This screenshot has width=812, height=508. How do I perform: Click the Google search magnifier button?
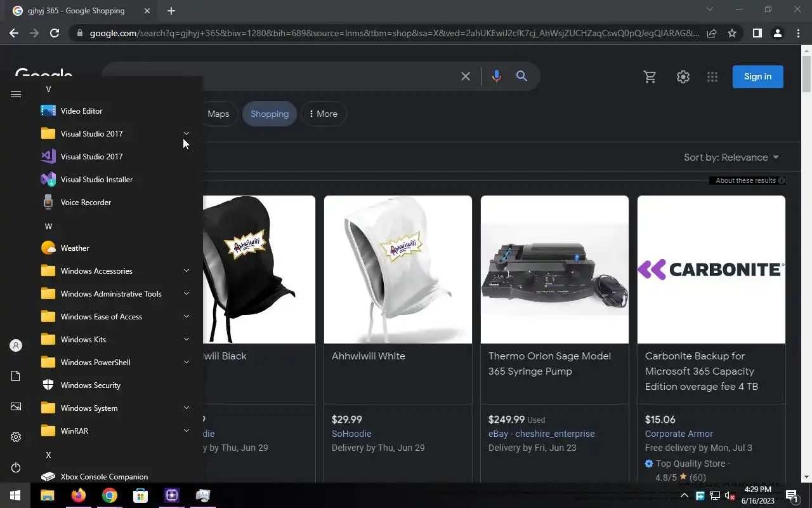coord(521,76)
